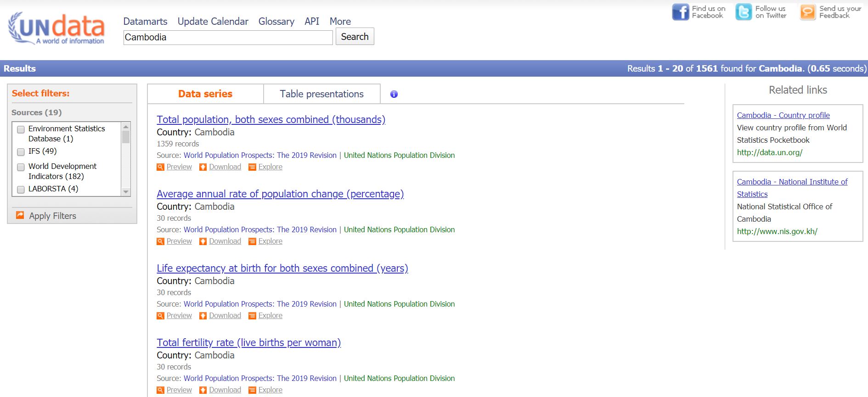Click the search field containing Cambodia
This screenshot has height=397, width=868.
[x=228, y=38]
